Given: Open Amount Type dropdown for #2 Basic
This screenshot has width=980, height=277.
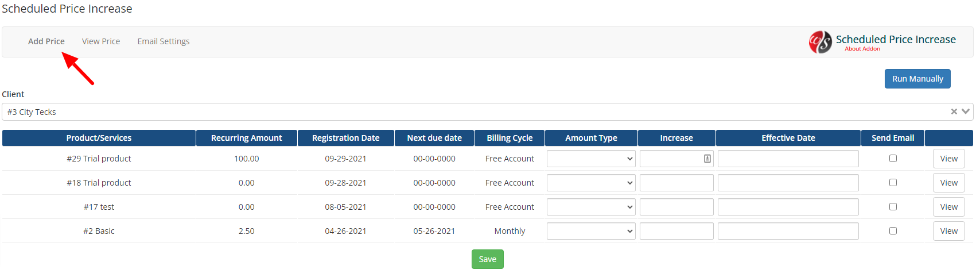Looking at the screenshot, I should [x=591, y=231].
